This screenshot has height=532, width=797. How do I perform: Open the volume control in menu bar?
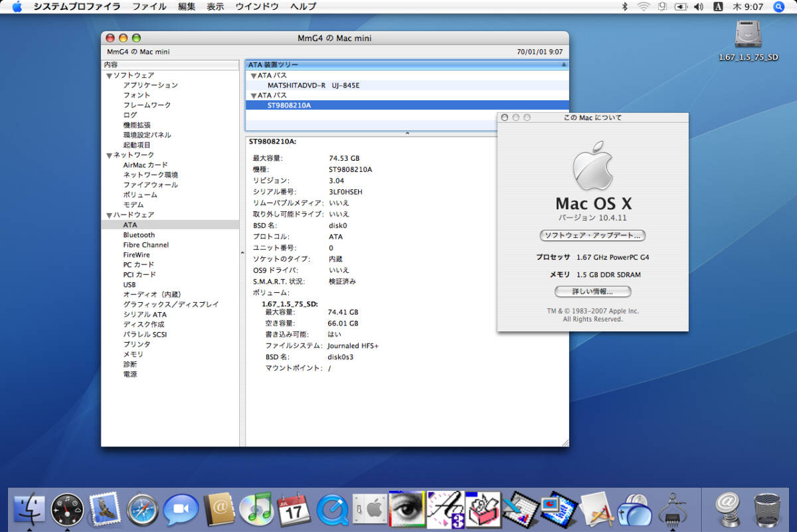[x=699, y=7]
